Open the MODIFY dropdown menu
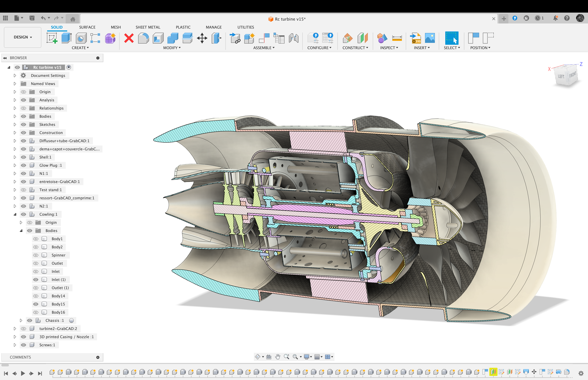This screenshot has width=588, height=380. [172, 48]
